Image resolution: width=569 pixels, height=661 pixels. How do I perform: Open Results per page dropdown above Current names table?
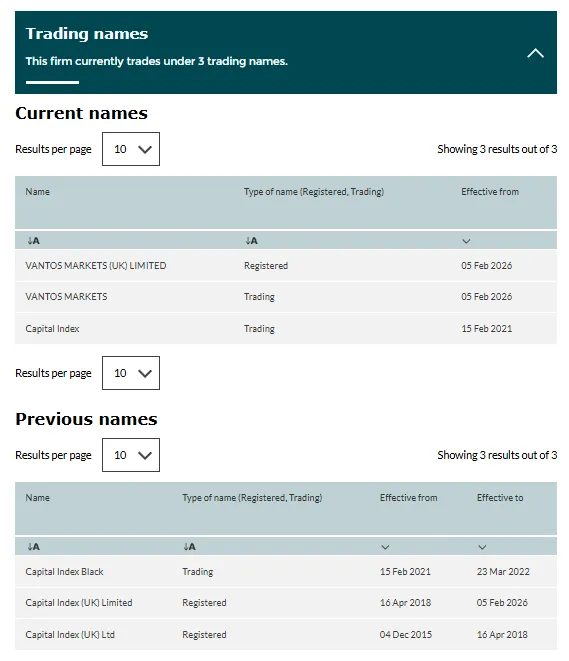coord(131,149)
